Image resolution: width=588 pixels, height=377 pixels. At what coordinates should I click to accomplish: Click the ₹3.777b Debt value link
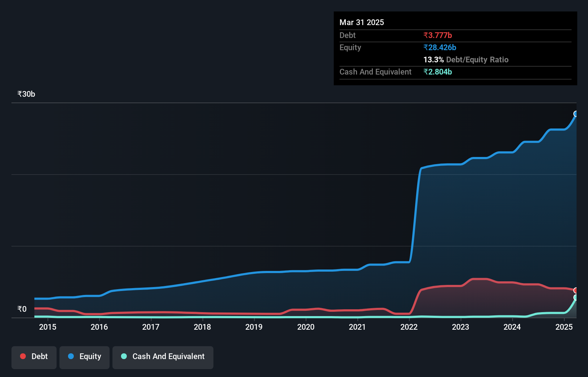pyautogui.click(x=438, y=35)
